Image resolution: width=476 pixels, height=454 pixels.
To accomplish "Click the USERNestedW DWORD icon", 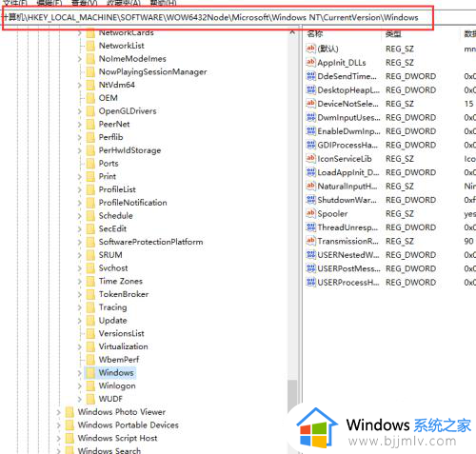I will click(x=310, y=254).
